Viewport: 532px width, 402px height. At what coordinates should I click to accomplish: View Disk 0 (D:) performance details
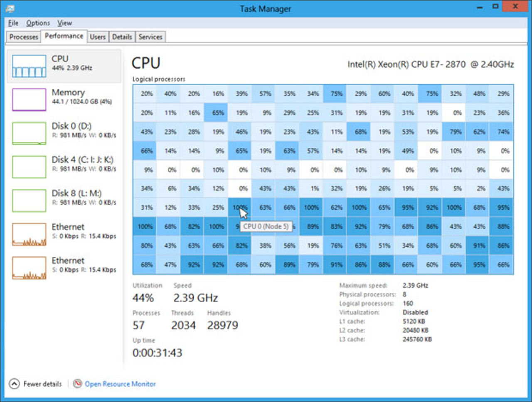[x=62, y=132]
